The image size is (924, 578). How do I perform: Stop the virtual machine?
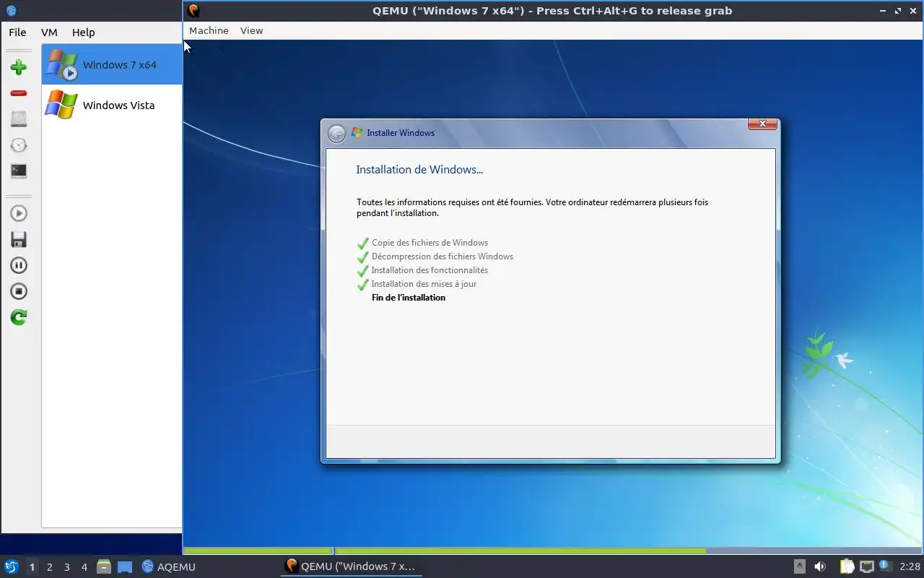coord(19,291)
